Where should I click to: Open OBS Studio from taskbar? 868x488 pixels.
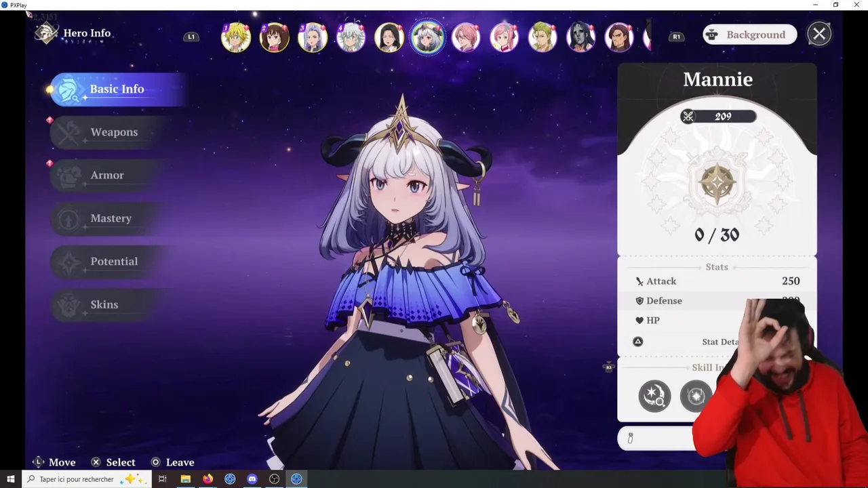275,479
